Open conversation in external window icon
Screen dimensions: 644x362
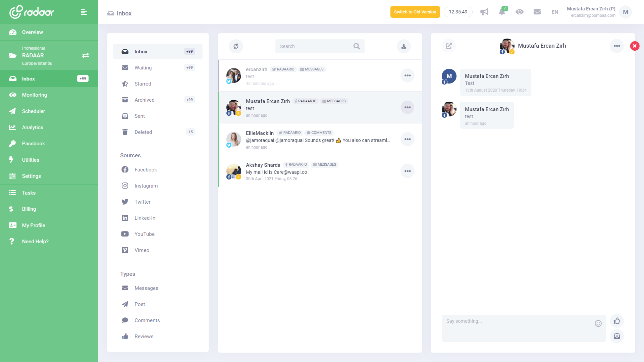(x=449, y=46)
